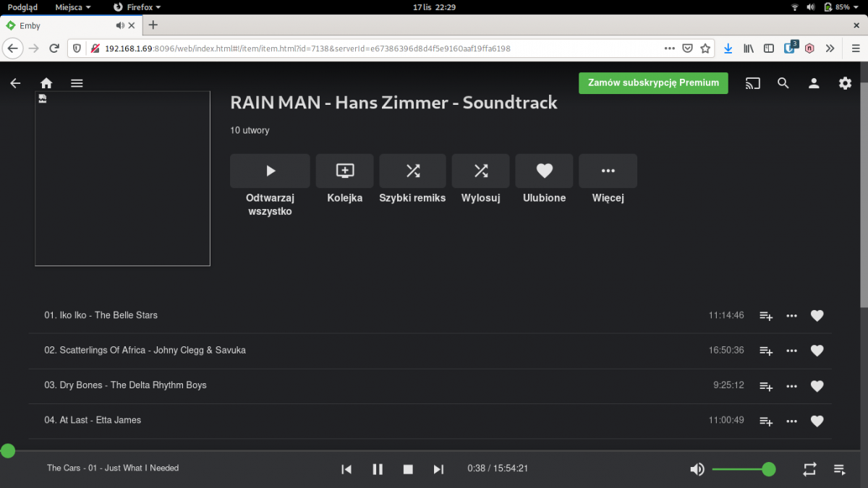Open the Firefox app menu in top bar
Screen dimensions: 868x488
tap(137, 7)
